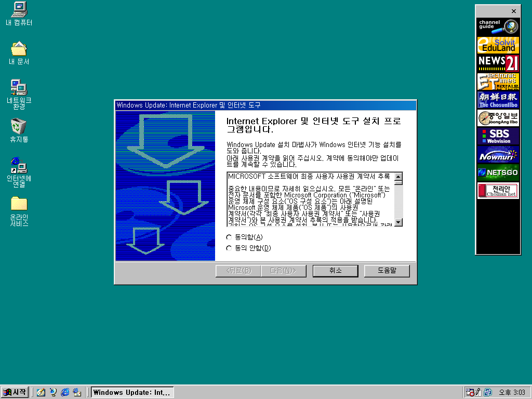This screenshot has height=399, width=532.
Task: Open the NETSGO channel
Action: 498,172
